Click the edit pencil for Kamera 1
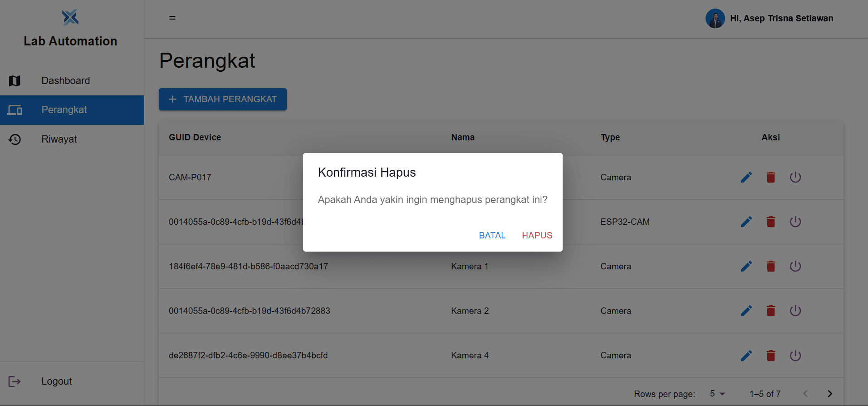The image size is (868, 406). click(x=746, y=266)
